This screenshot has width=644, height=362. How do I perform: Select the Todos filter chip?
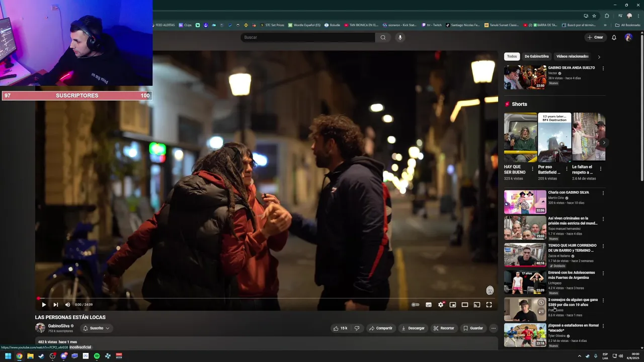[512, 56]
